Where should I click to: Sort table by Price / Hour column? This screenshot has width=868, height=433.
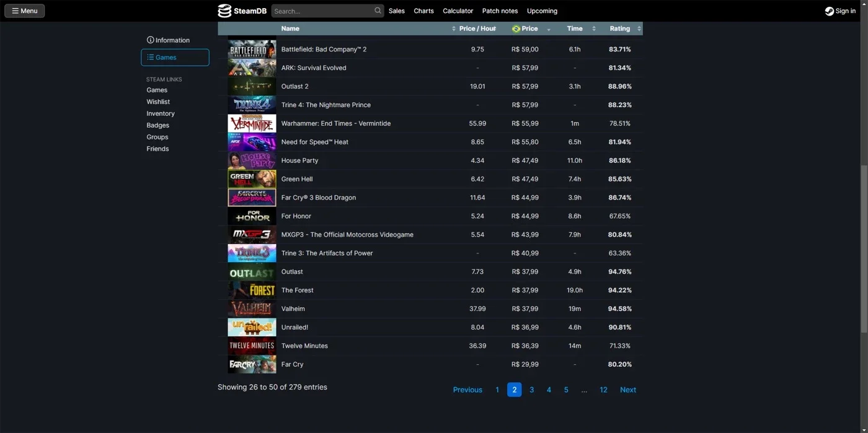click(477, 28)
